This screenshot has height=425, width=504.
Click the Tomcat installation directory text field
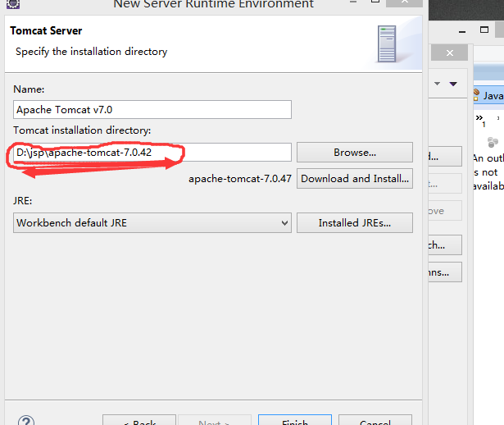152,152
